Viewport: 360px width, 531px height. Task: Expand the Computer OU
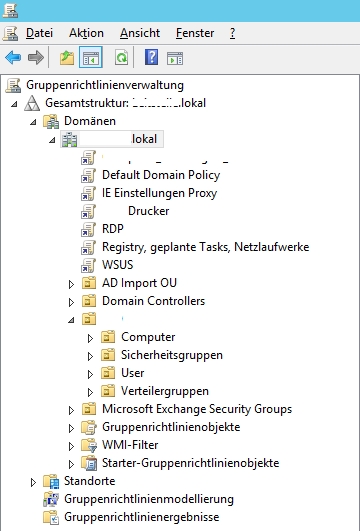pyautogui.click(x=90, y=338)
